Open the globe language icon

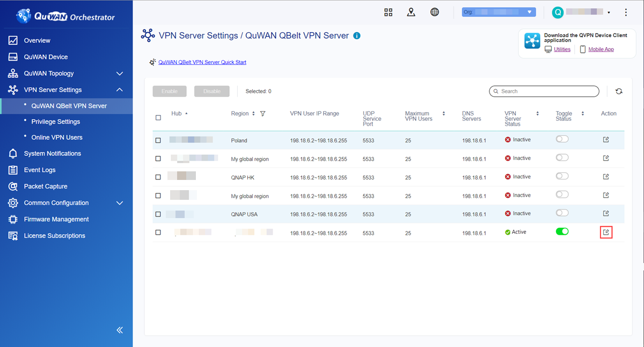[435, 12]
